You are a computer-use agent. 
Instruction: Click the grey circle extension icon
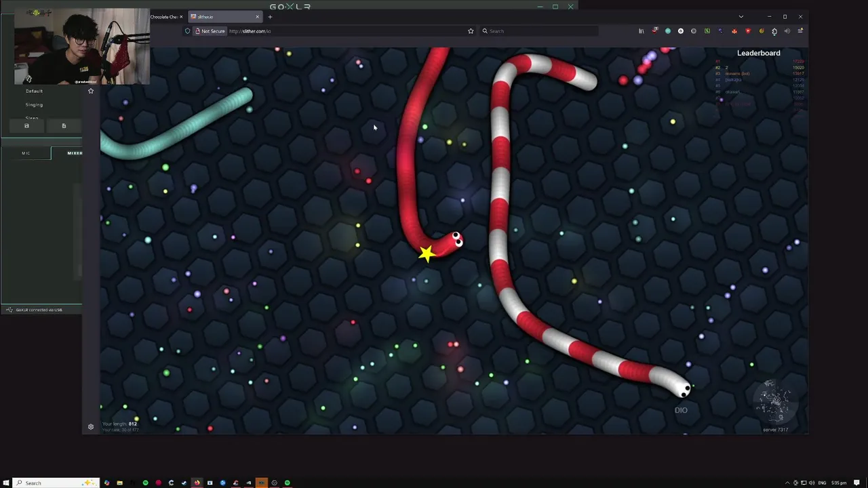(x=694, y=31)
